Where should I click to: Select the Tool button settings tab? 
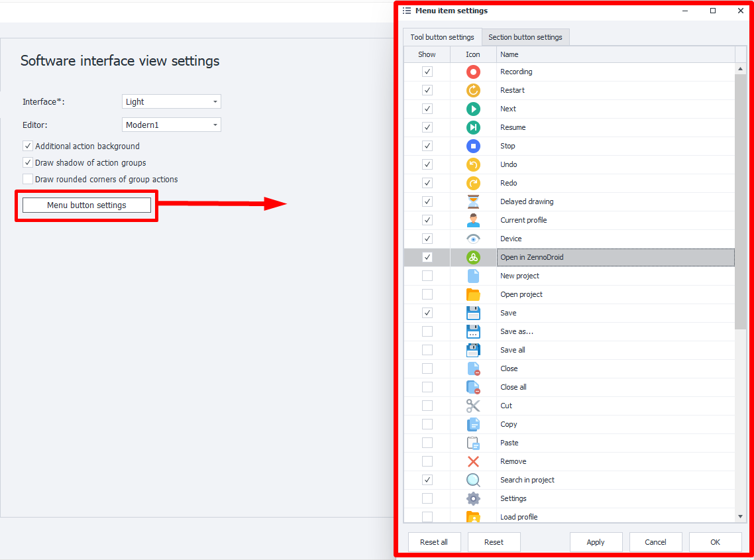tap(441, 37)
